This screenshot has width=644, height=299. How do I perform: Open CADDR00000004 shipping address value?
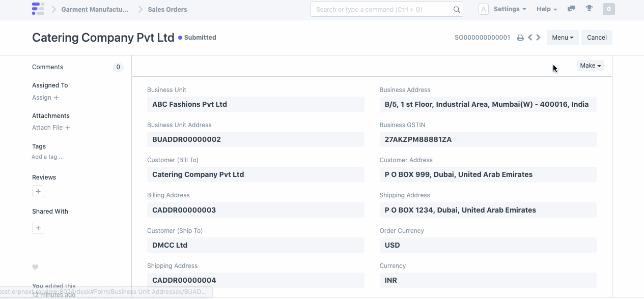point(256,280)
